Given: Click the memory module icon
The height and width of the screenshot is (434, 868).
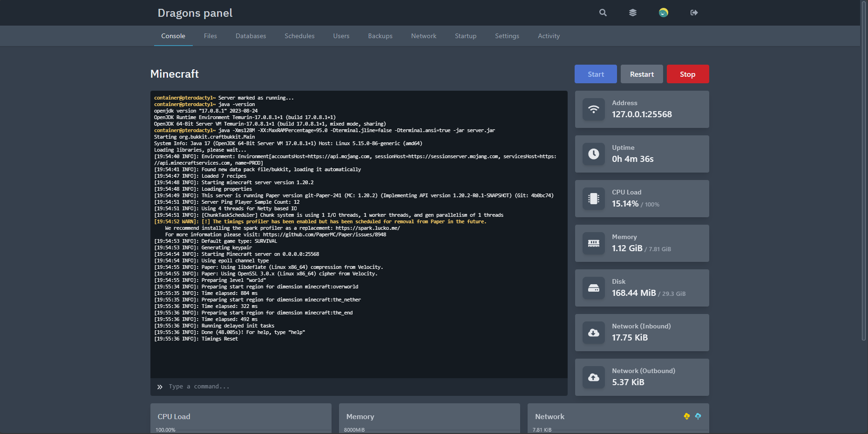Looking at the screenshot, I should pyautogui.click(x=594, y=243).
